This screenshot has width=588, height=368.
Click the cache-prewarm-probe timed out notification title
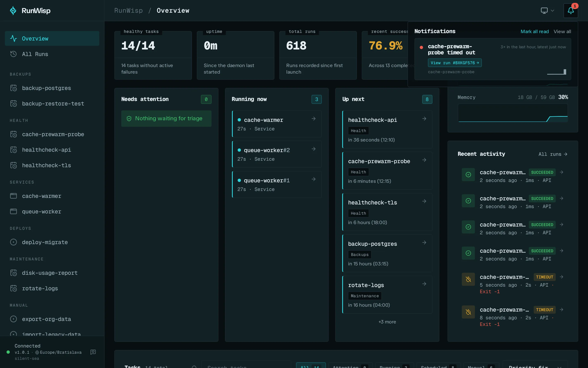[x=451, y=49]
